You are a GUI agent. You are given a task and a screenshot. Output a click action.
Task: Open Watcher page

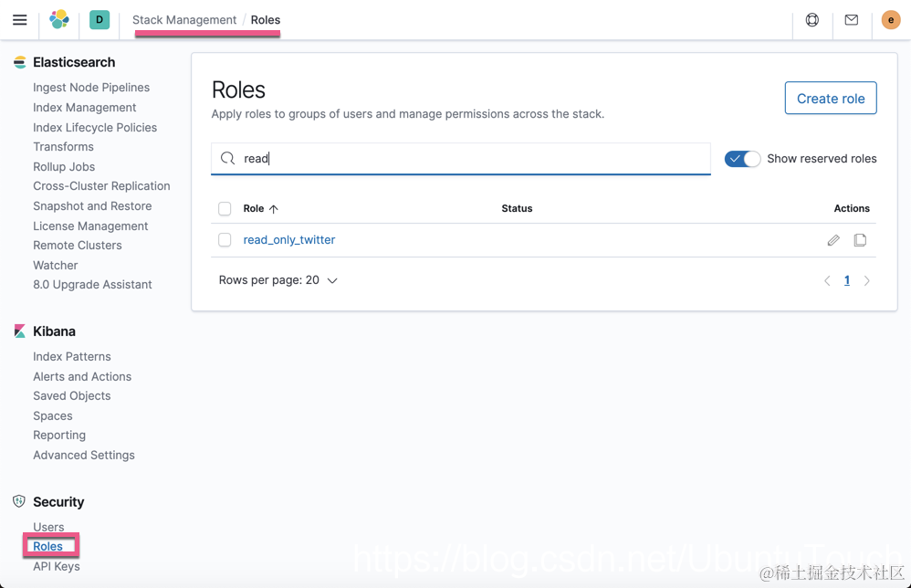(x=55, y=265)
